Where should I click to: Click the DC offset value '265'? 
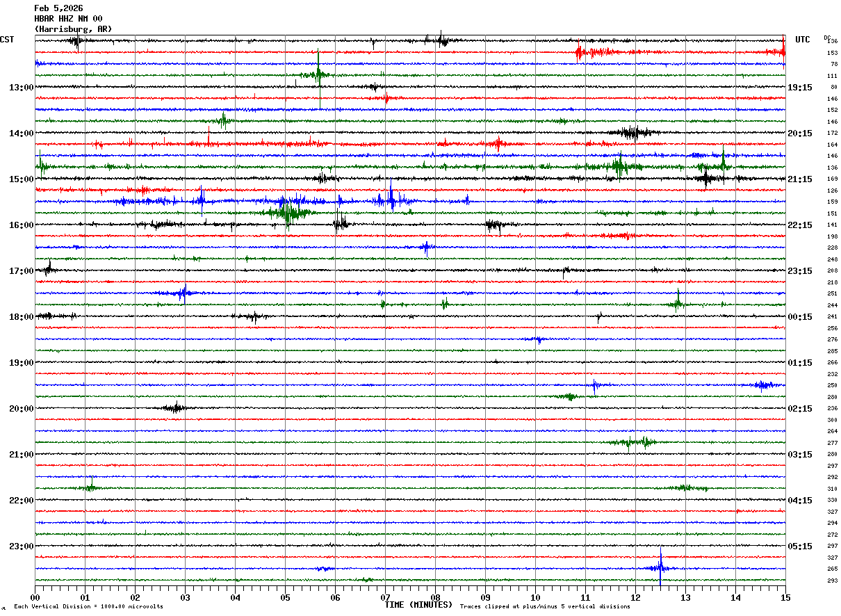[x=832, y=569]
